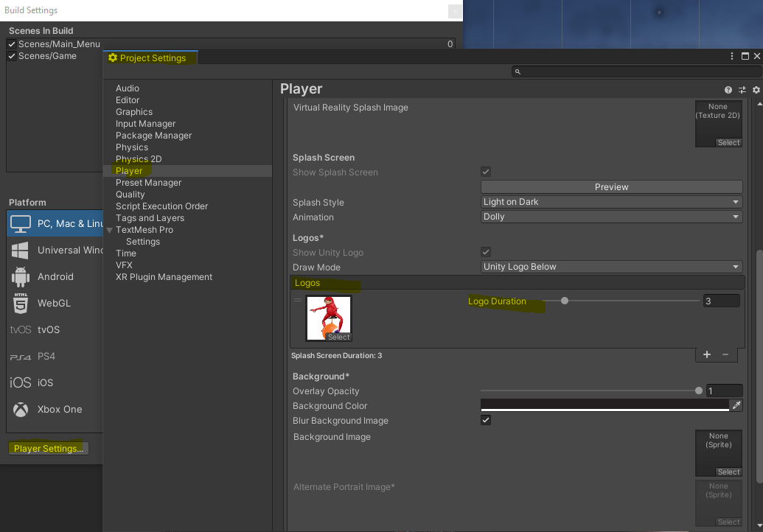Click the preset sliders icon in Player header
The image size is (763, 532).
coord(742,90)
